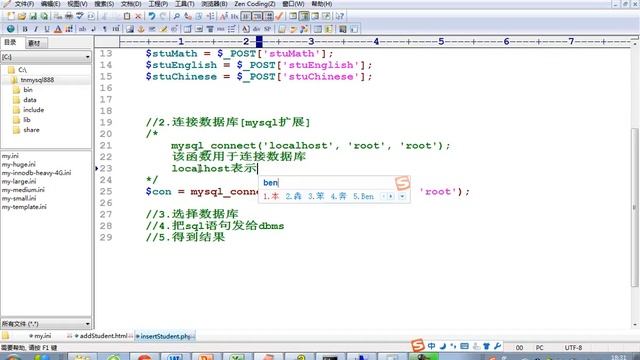
Task: Select file my-huge.ini
Action: 19,164
